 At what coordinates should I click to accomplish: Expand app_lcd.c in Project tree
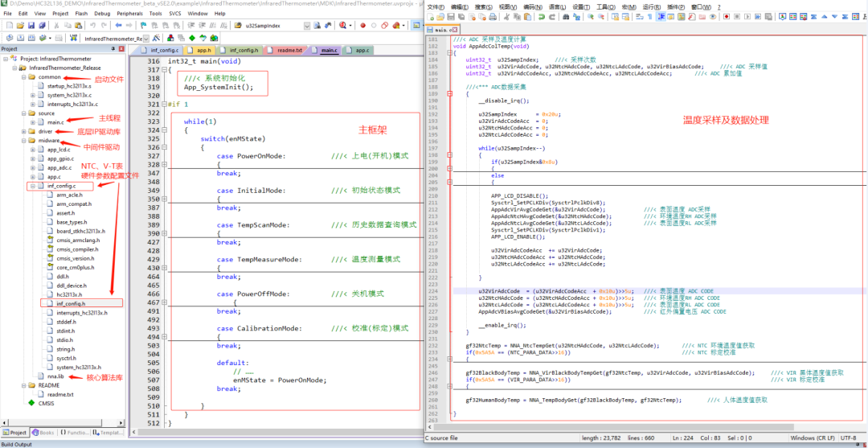pyautogui.click(x=33, y=150)
